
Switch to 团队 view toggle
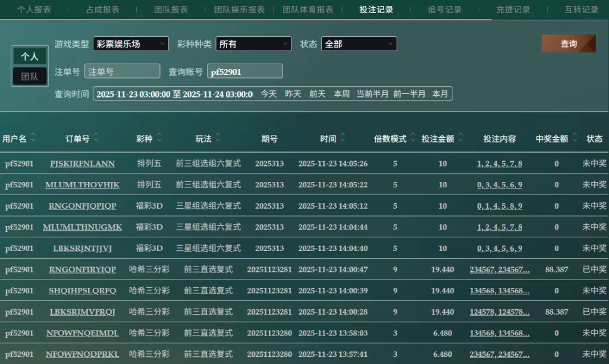tap(30, 77)
